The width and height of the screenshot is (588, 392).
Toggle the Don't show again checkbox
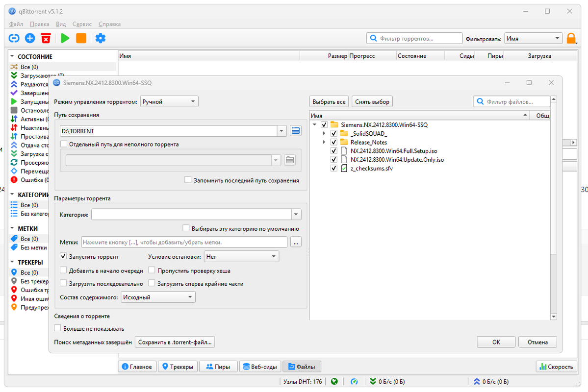pyautogui.click(x=57, y=328)
